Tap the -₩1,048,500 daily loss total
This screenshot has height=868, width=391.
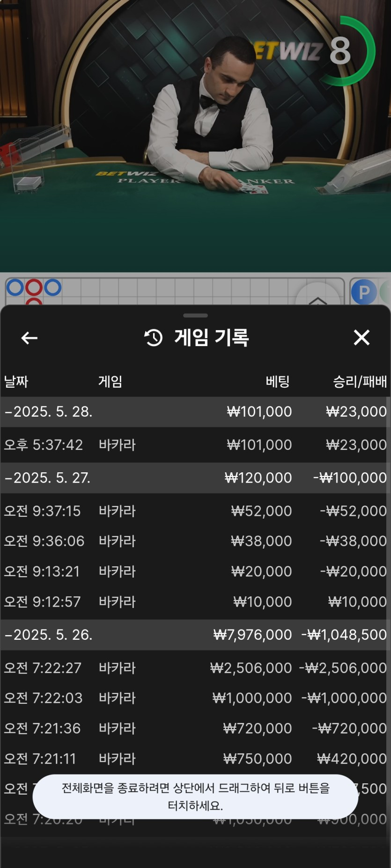pos(344,635)
